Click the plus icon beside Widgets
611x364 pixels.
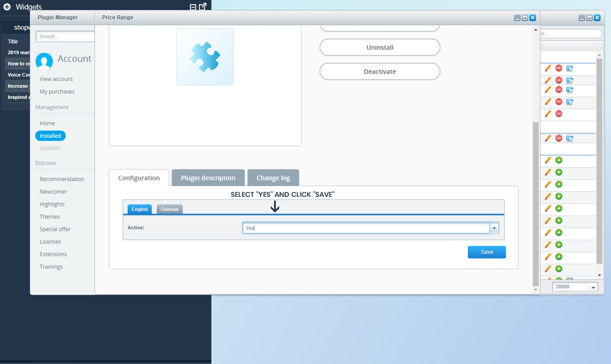coord(7,7)
